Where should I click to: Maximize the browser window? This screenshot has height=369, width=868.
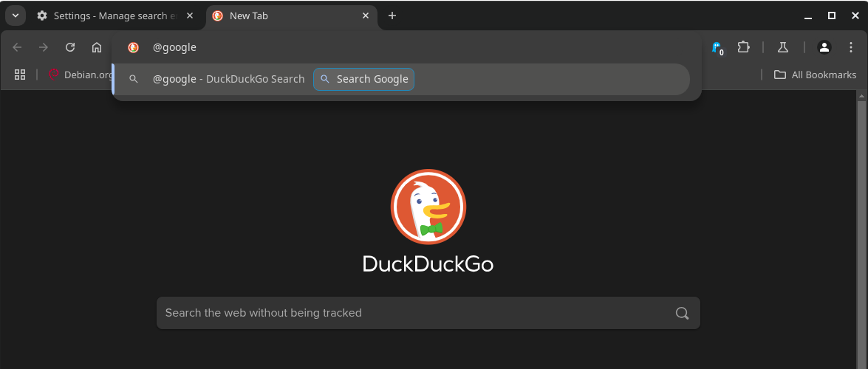pos(832,15)
